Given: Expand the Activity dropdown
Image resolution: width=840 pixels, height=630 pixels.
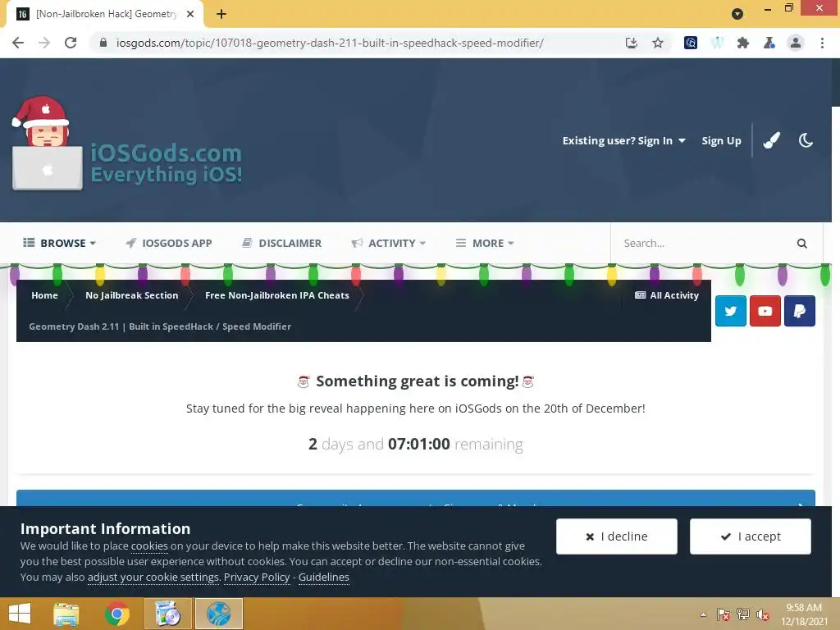Looking at the screenshot, I should pyautogui.click(x=388, y=243).
